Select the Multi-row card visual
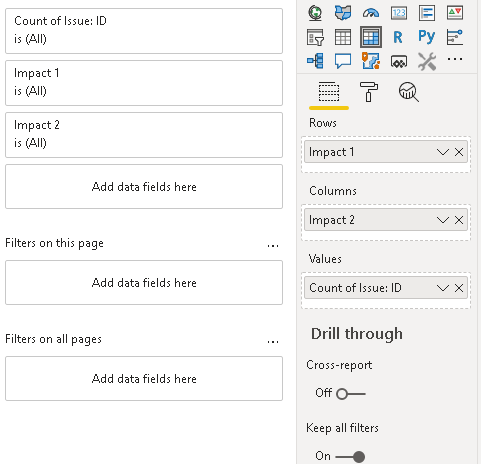This screenshot has width=481, height=464. [427, 13]
